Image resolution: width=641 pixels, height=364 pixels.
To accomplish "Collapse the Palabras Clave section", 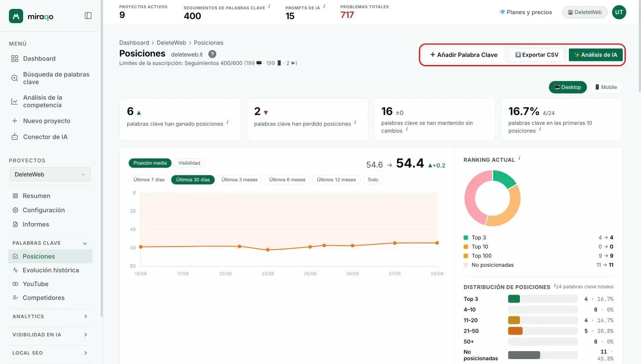I will pyautogui.click(x=85, y=243).
